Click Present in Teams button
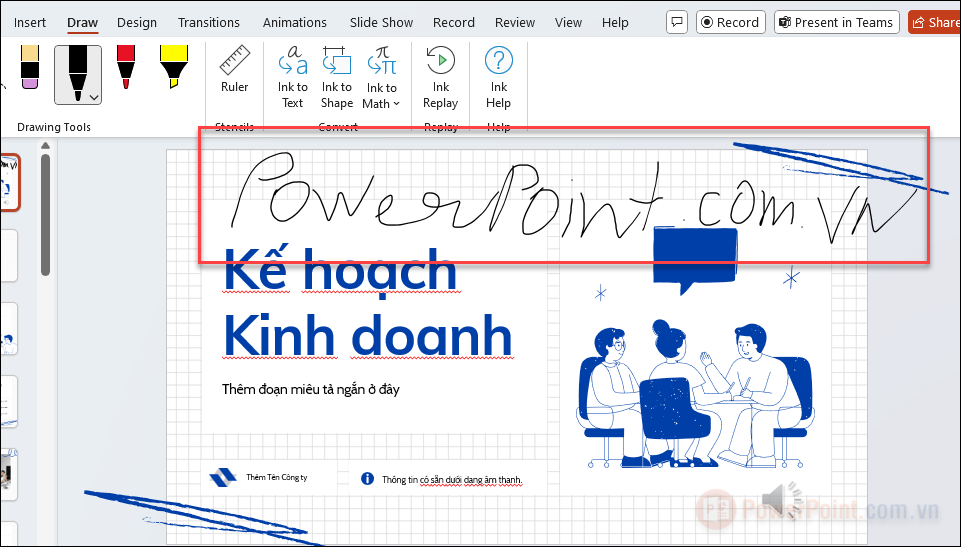Viewport: 961px width, 547px height. [836, 23]
